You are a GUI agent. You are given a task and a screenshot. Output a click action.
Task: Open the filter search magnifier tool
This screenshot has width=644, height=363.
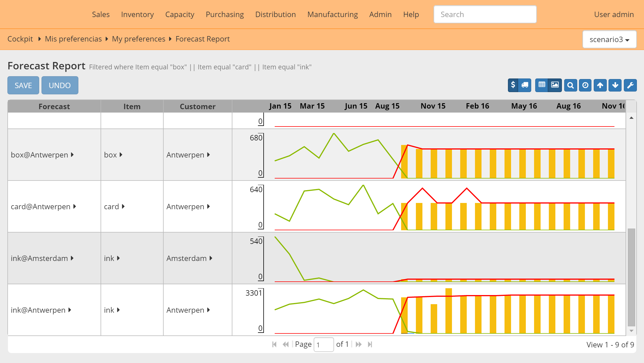[570, 85]
